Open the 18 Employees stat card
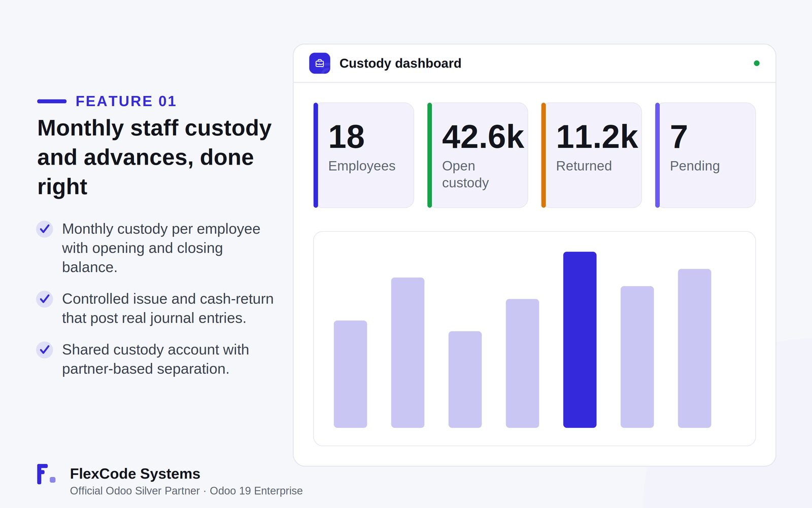 [363, 155]
